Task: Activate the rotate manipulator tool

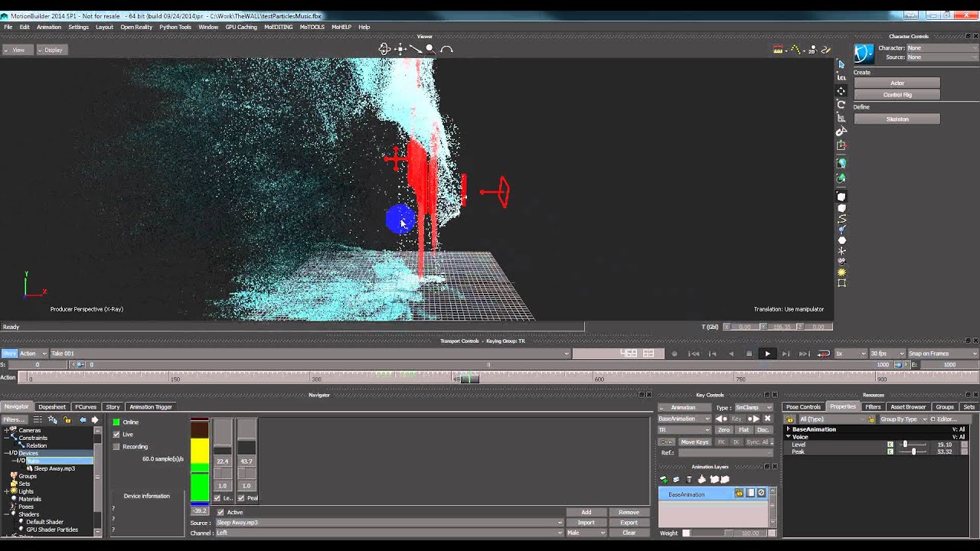Action: point(841,105)
